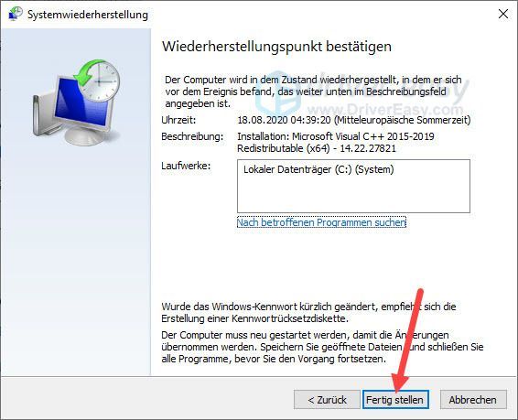
Task: Close the Systemwiederherstellung dialog window
Action: [x=503, y=14]
